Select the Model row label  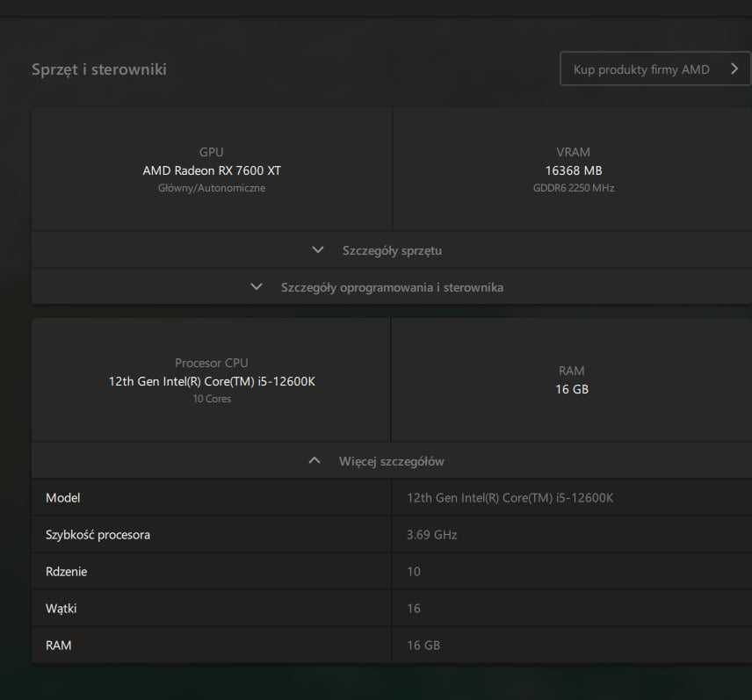(x=63, y=498)
